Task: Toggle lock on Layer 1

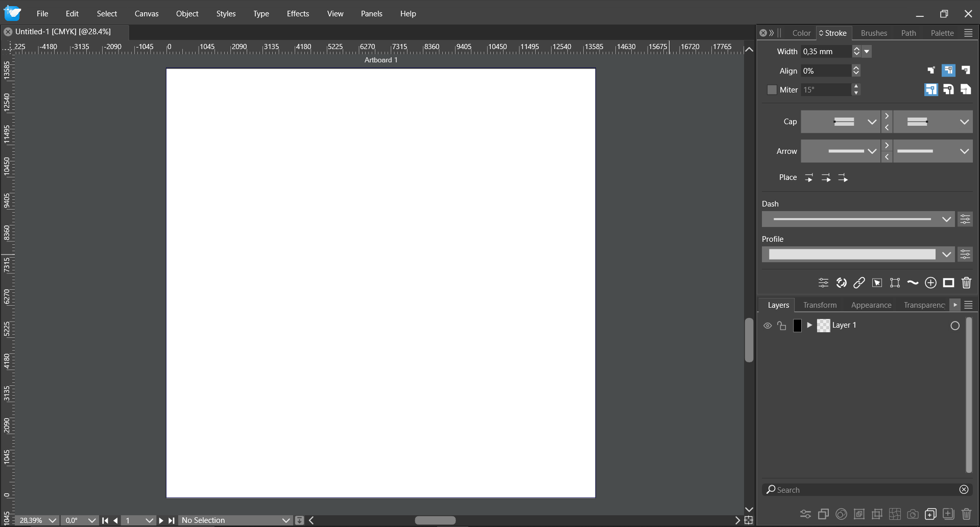Action: [782, 326]
